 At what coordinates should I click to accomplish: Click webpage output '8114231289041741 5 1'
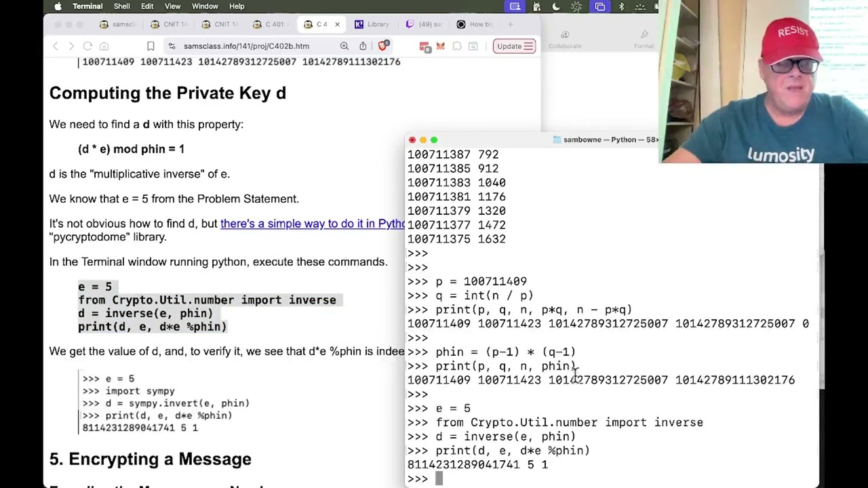click(140, 428)
